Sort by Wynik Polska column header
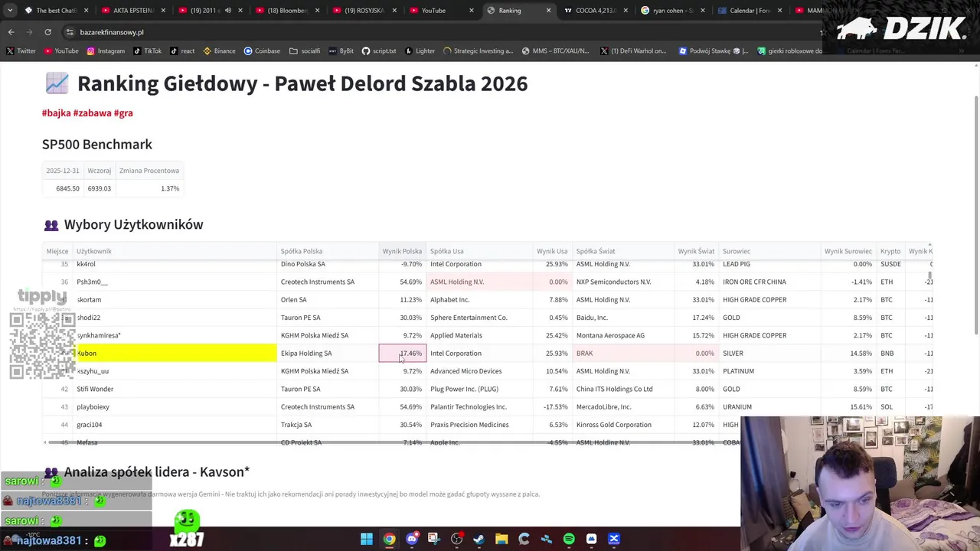980x551 pixels. click(402, 251)
